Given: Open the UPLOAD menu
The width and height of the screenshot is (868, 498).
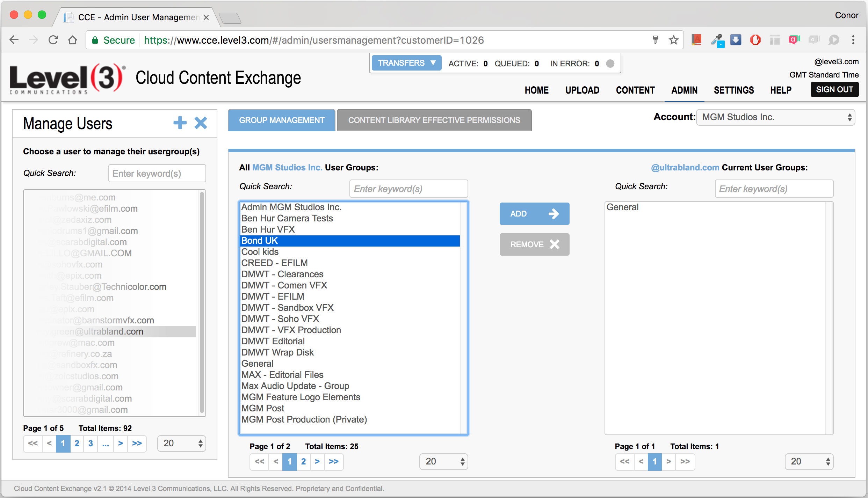Looking at the screenshot, I should pyautogui.click(x=582, y=90).
